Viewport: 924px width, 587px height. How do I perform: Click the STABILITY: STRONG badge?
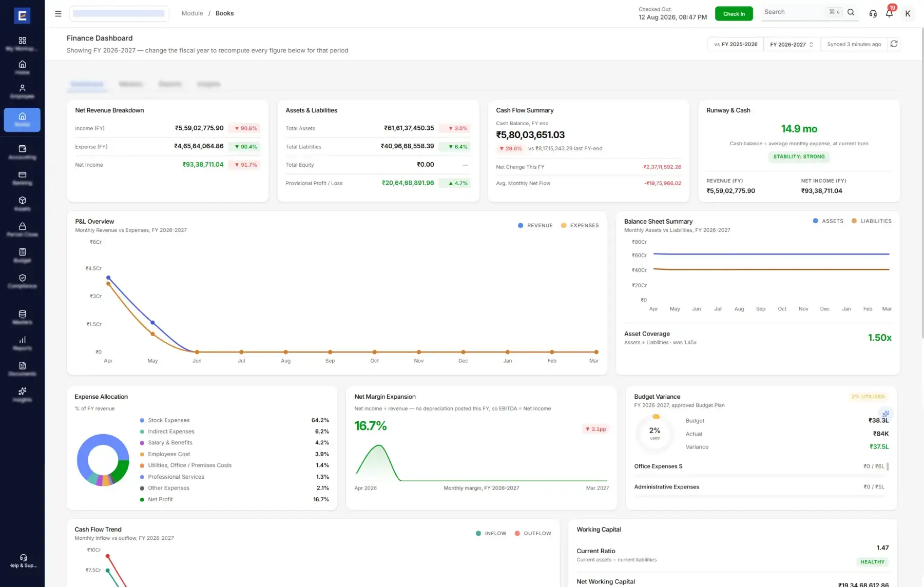(x=799, y=157)
